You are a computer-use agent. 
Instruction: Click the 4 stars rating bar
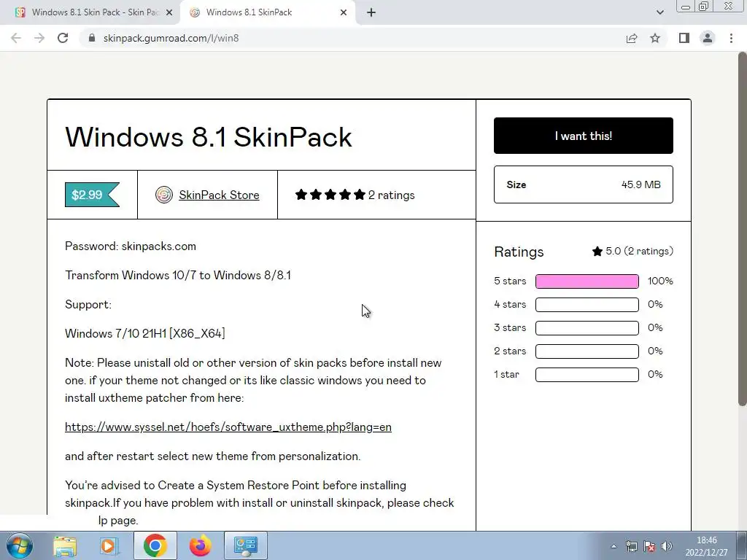click(587, 304)
